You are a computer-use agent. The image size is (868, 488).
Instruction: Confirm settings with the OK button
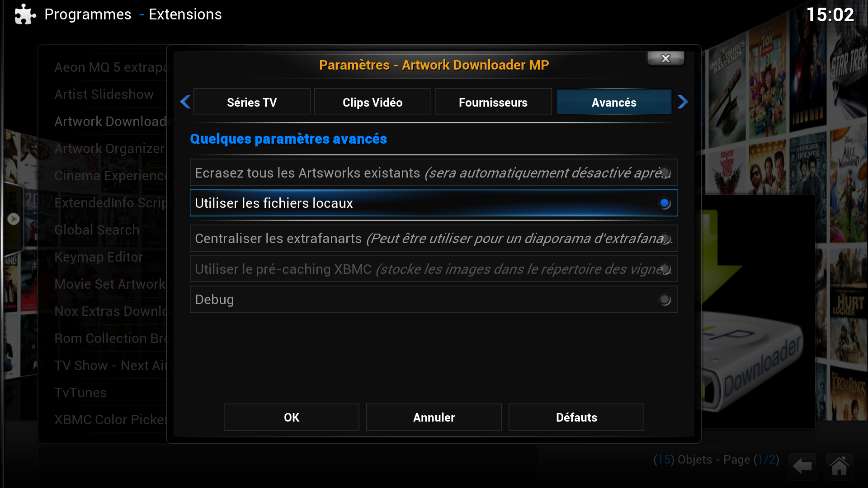[x=292, y=417]
